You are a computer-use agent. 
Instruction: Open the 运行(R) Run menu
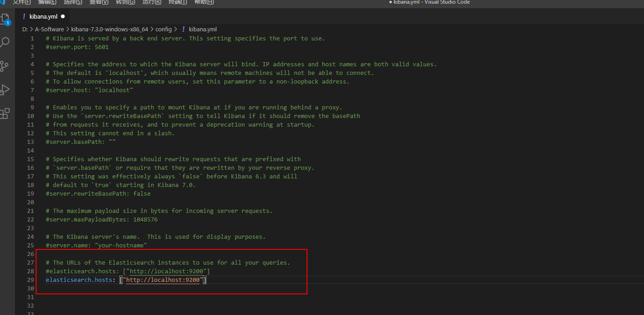point(152,2)
